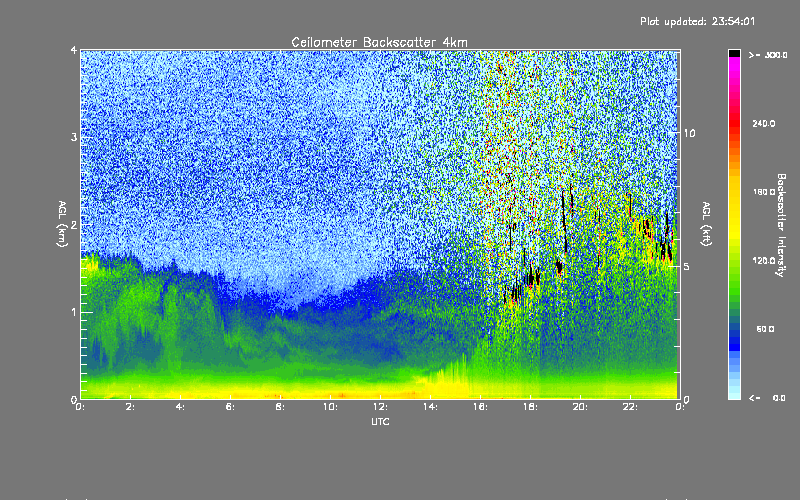Click the 'AGL (kft)' right axis label
The image size is (800, 500).
coord(706,223)
